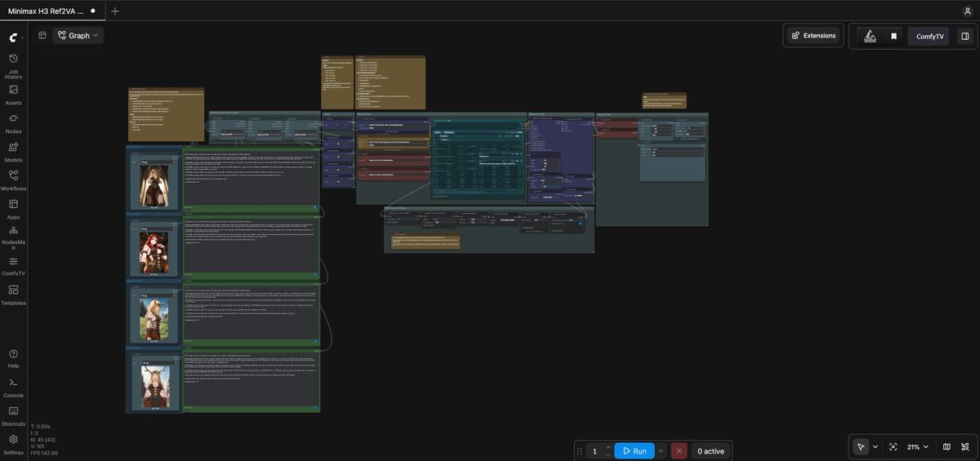Open the Templates sidebar panel
The width and height of the screenshot is (980, 461).
coord(14,295)
